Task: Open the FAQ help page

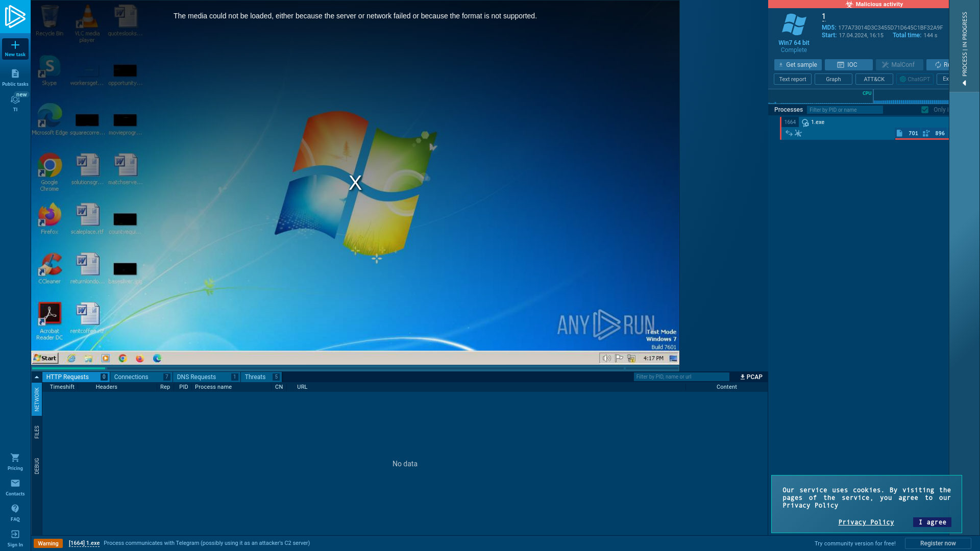Action: pyautogui.click(x=15, y=513)
